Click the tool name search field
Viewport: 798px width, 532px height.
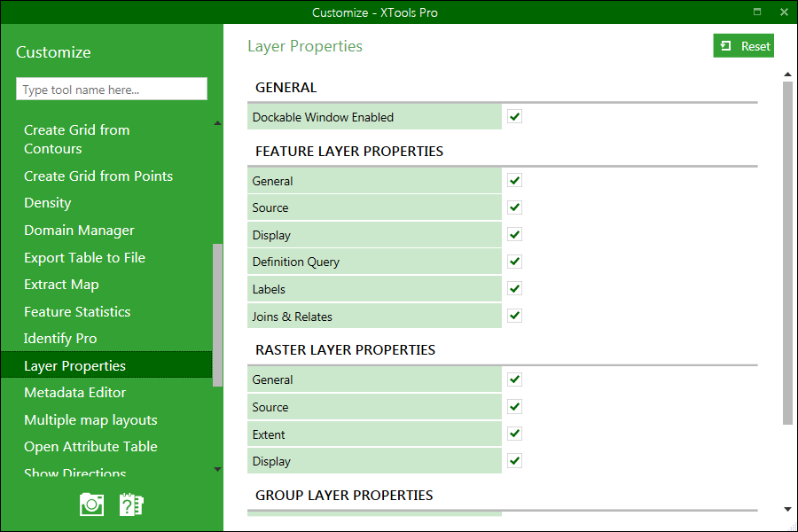(112, 89)
